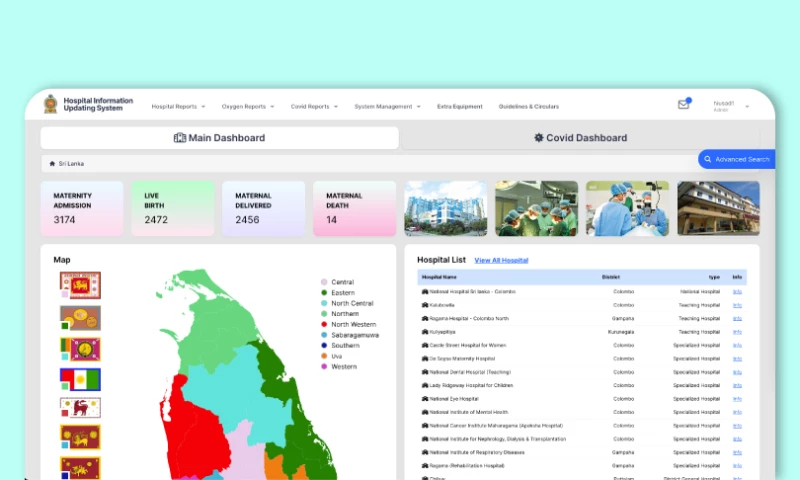This screenshot has height=480, width=800.
Task: Open Info link for Kalubowila hospital
Action: pos(737,305)
